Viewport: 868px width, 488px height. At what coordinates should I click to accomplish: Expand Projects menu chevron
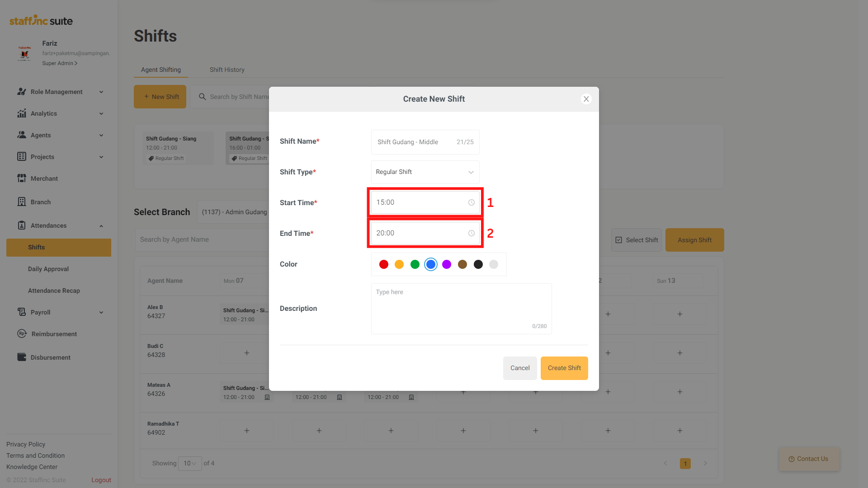click(x=101, y=157)
